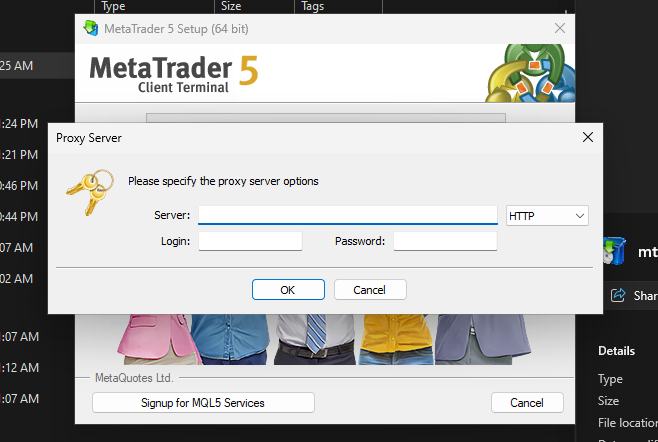
Task: Click the MetaQuotes Ltd. label
Action: (134, 378)
